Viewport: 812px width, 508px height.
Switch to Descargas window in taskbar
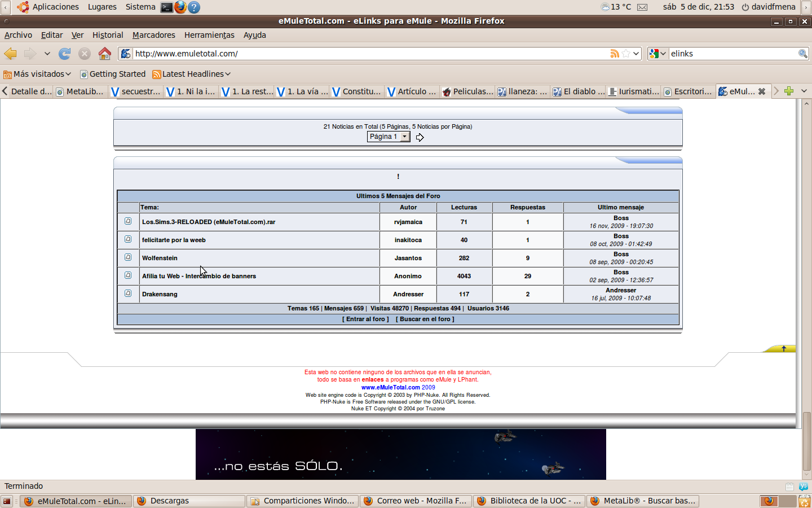189,501
